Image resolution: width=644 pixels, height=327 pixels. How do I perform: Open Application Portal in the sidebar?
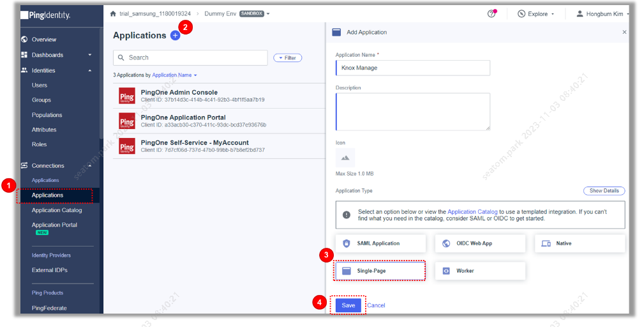click(54, 225)
